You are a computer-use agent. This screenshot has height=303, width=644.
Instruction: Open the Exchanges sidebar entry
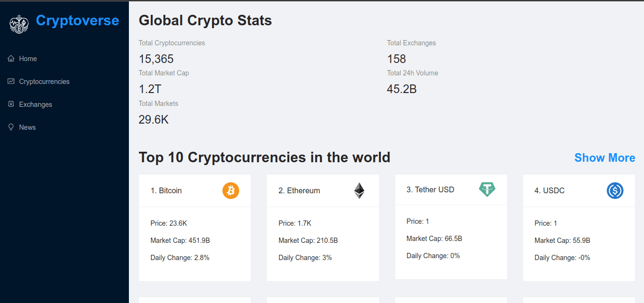(36, 104)
